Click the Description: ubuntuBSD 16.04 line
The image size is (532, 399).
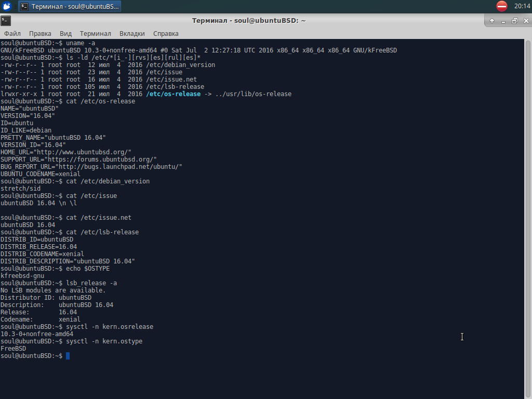pos(57,305)
